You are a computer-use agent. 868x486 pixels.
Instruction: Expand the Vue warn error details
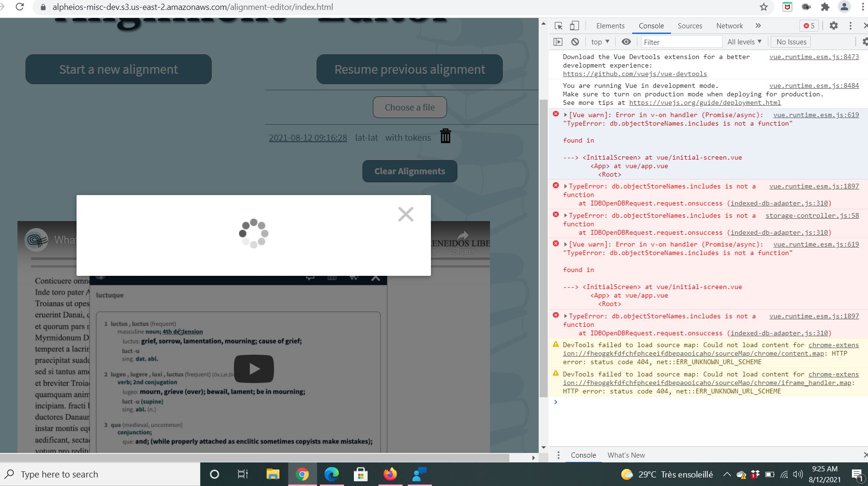pyautogui.click(x=566, y=115)
